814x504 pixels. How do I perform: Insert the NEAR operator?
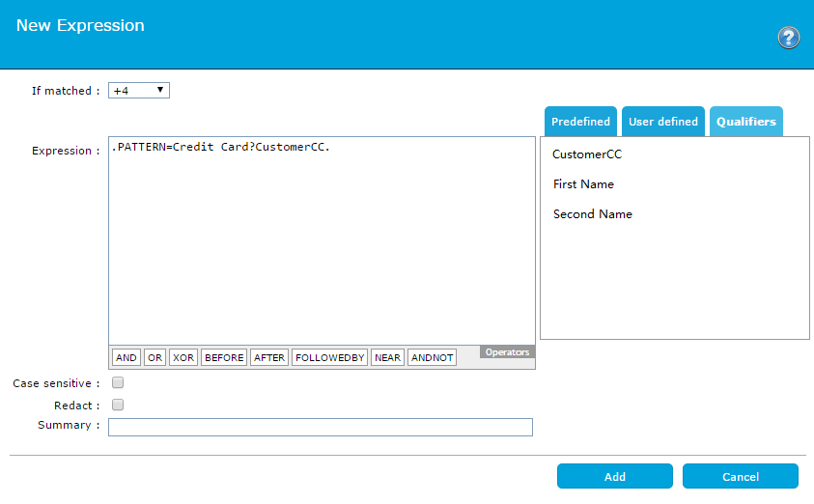click(387, 357)
